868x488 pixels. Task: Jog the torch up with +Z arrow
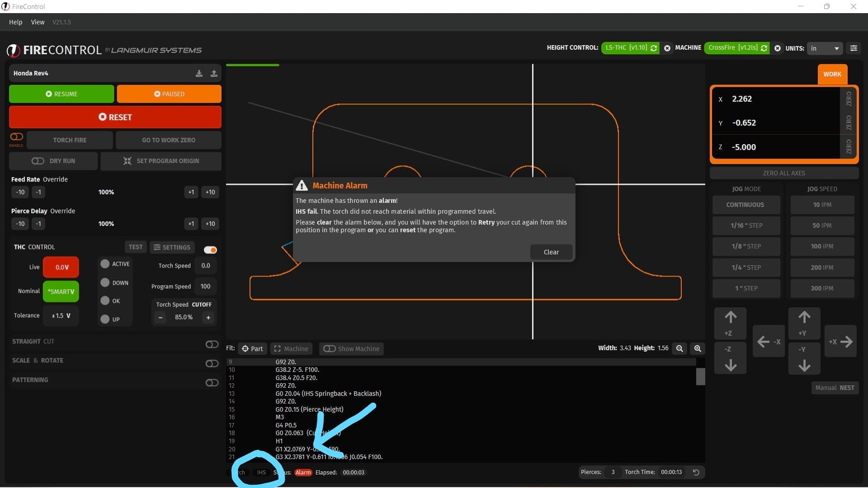tap(730, 323)
